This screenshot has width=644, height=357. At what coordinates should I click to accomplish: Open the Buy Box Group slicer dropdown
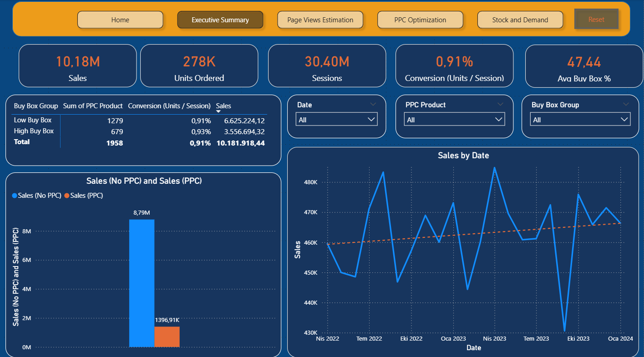(x=581, y=120)
